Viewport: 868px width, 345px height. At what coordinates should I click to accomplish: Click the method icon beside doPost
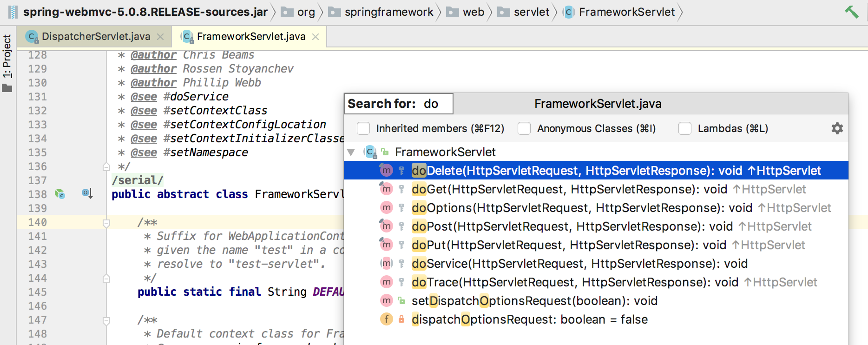tap(386, 226)
